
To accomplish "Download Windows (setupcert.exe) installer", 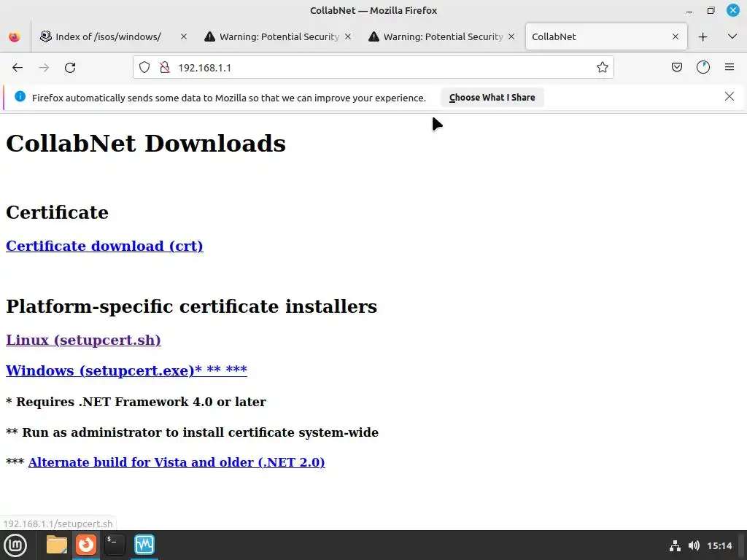I will click(x=126, y=370).
